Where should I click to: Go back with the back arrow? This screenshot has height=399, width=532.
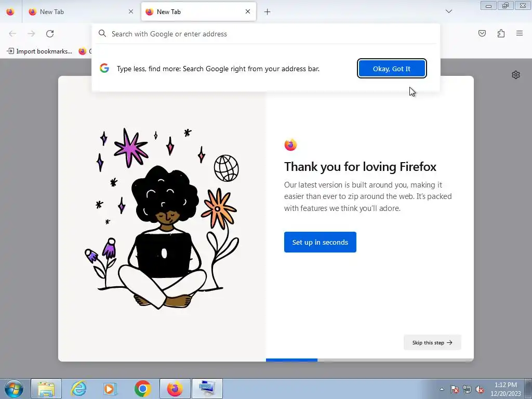coord(12,34)
